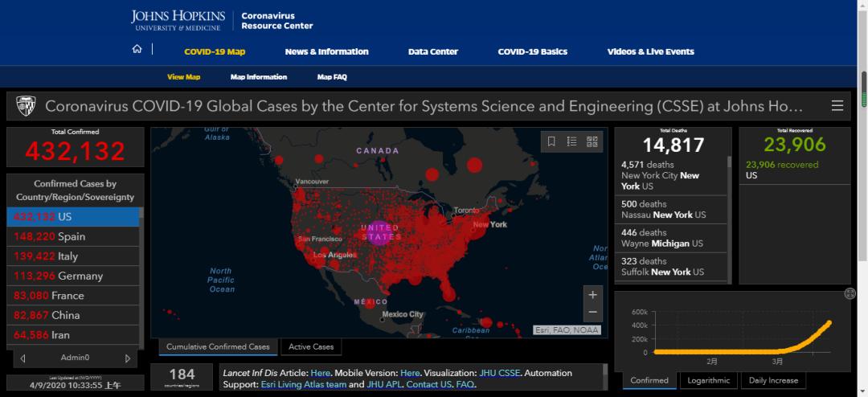
Task: Click the Total Recovered 23,906 figure
Action: click(x=795, y=145)
